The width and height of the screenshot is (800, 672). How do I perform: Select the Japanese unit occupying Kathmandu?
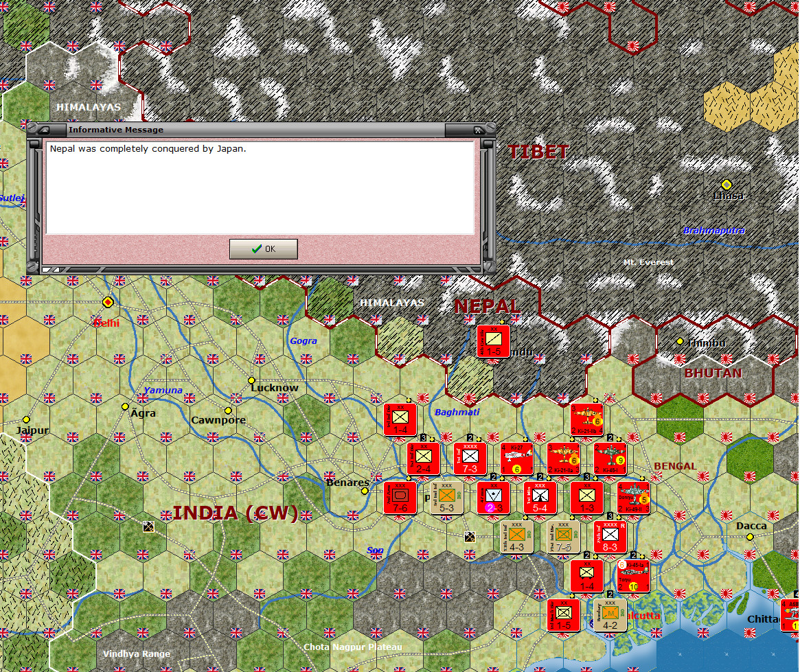[x=492, y=341]
